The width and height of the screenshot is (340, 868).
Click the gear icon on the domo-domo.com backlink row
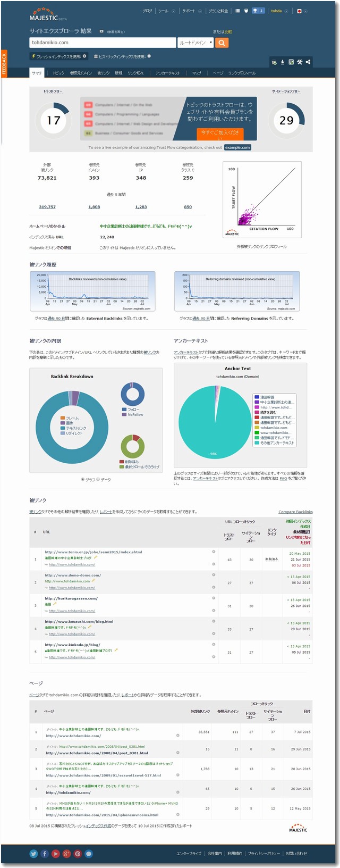214,575
